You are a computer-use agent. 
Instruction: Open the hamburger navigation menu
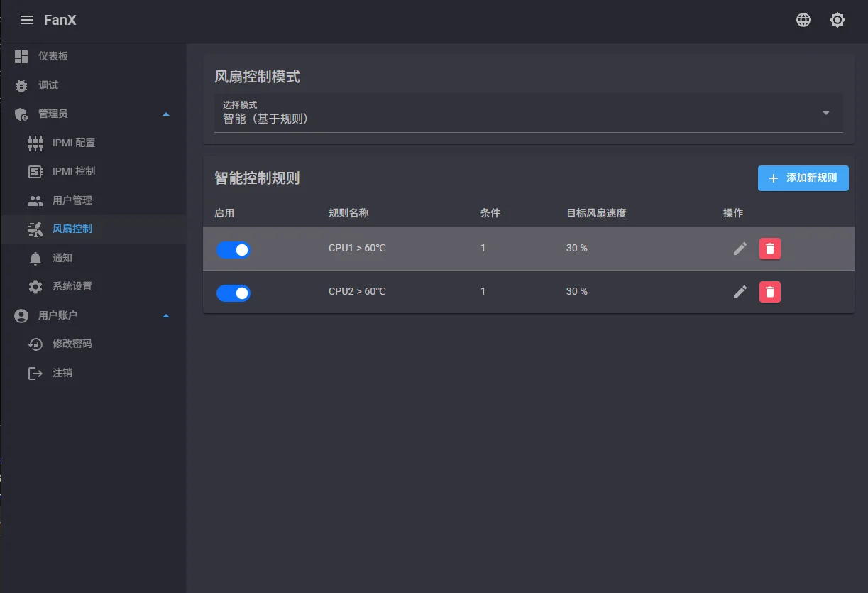pyautogui.click(x=27, y=20)
